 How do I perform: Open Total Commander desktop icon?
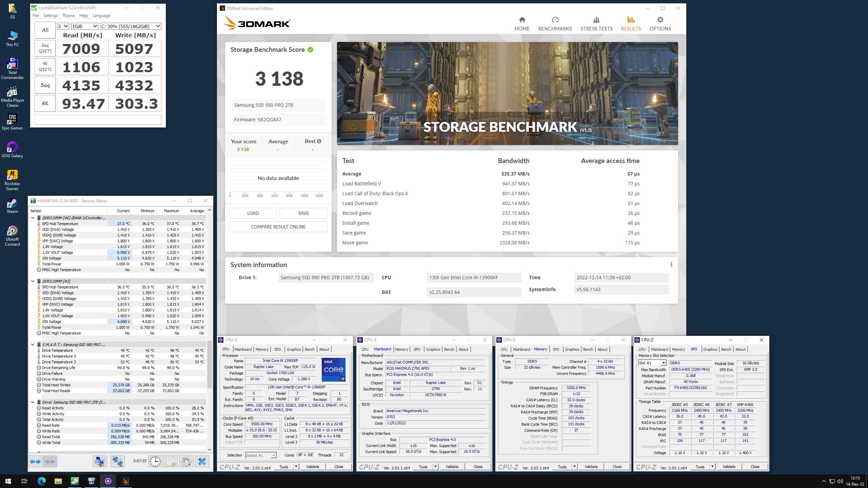click(12, 69)
